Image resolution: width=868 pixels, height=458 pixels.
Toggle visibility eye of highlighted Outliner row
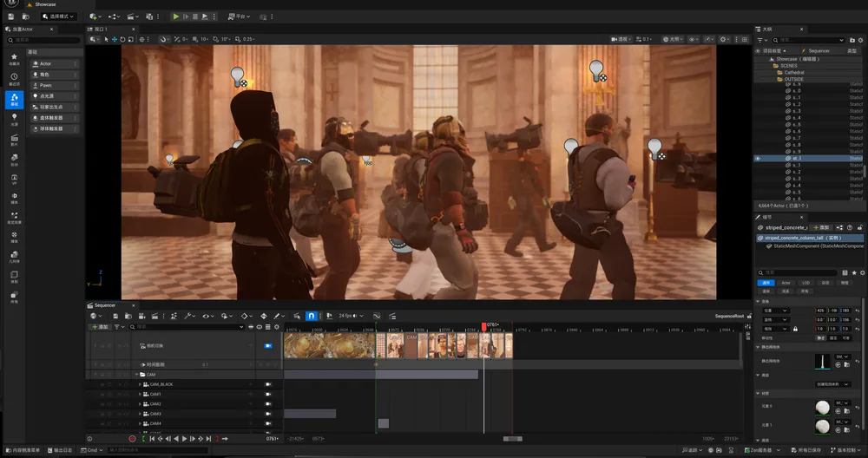758,158
